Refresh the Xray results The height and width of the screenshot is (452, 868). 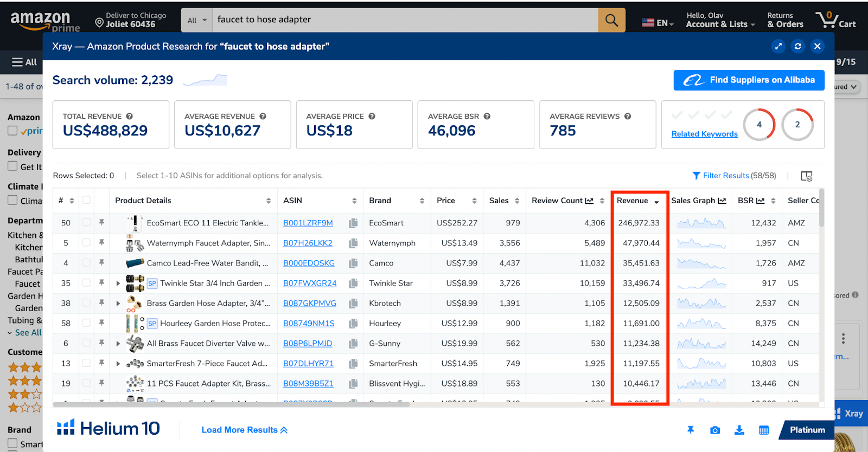coord(798,46)
